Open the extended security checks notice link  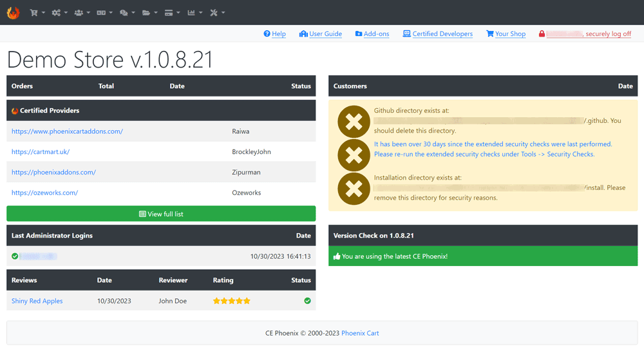pyautogui.click(x=493, y=149)
